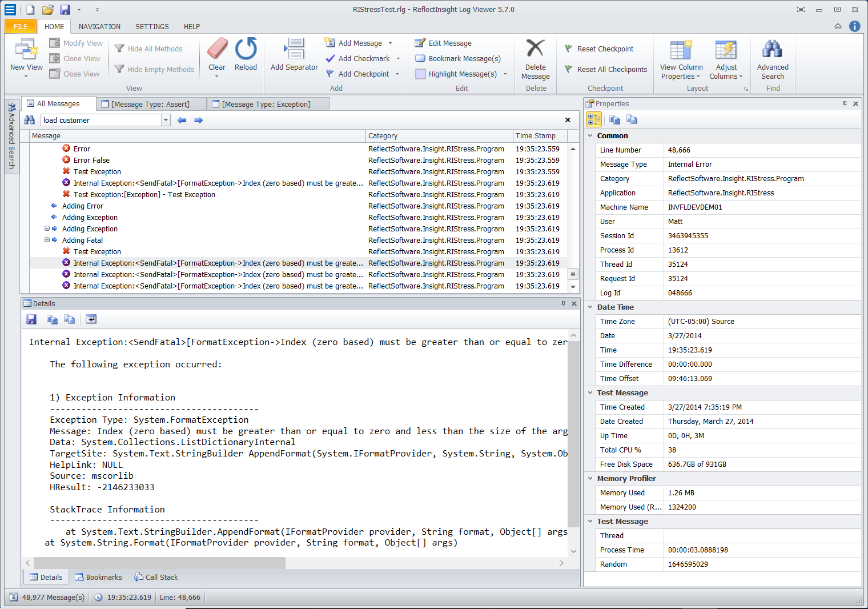
Task: Click the Edit Message button
Action: coord(443,43)
